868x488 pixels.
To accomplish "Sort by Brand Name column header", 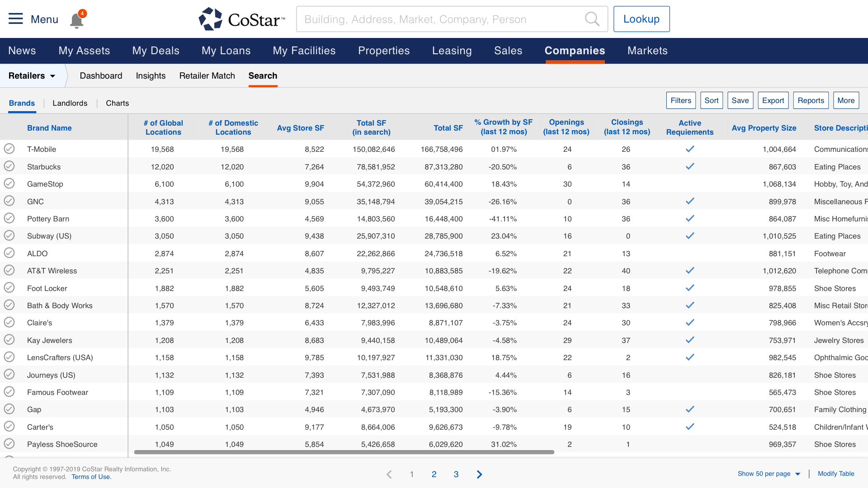I will coord(49,128).
